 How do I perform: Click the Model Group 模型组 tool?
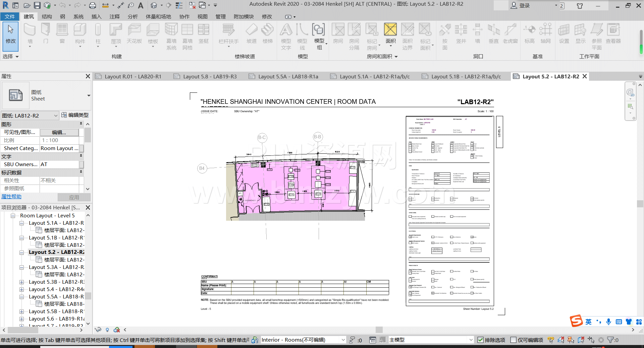coord(319,37)
